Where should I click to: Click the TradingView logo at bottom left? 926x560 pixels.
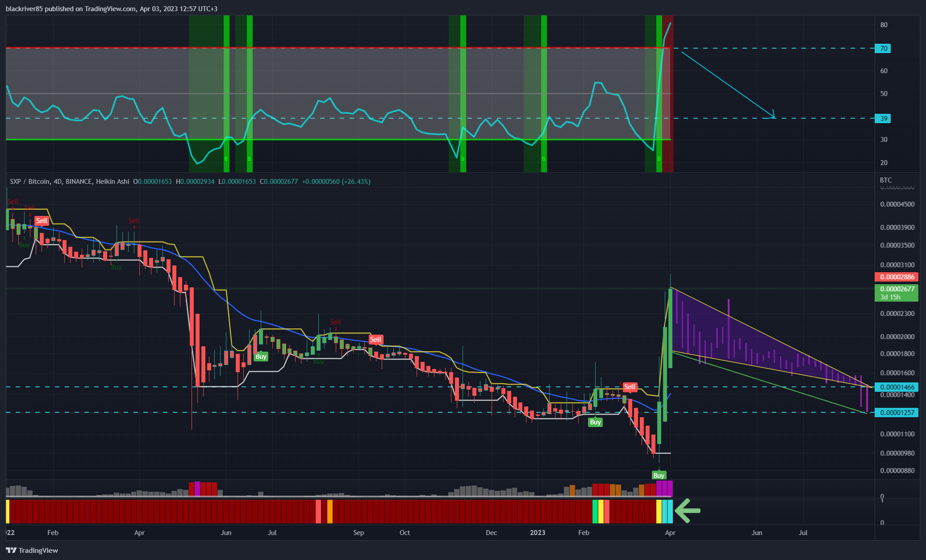coord(32,550)
